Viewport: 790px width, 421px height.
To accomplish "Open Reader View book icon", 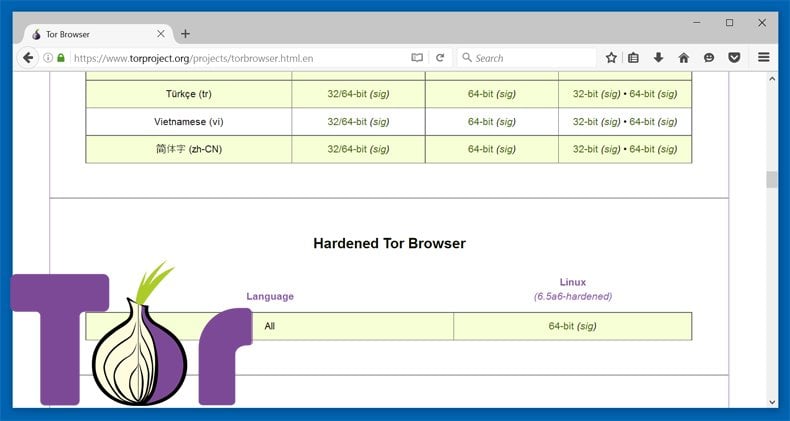I will tap(417, 58).
